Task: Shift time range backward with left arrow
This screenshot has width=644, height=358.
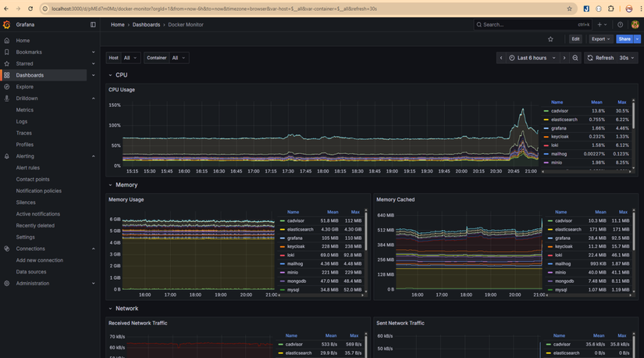Action: [x=501, y=58]
